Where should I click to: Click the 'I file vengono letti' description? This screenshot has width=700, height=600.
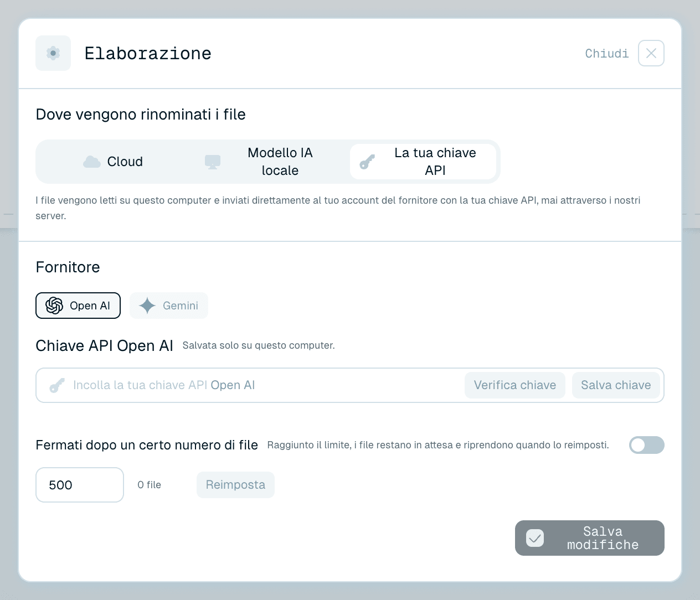pos(338,208)
